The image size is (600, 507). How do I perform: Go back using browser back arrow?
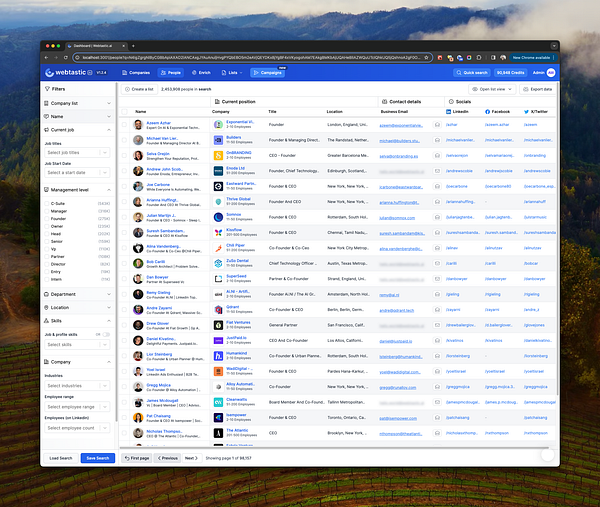46,57
